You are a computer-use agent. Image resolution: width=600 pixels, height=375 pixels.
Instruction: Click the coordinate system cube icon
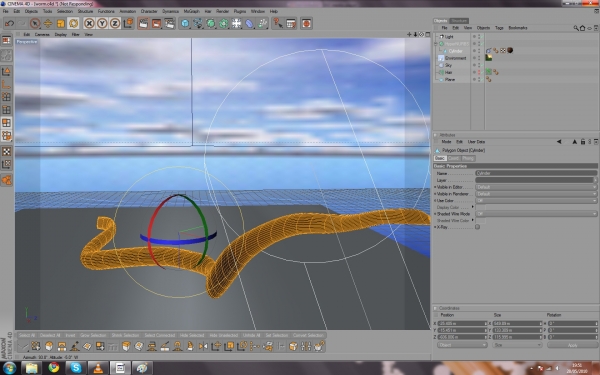pyautogui.click(x=128, y=23)
